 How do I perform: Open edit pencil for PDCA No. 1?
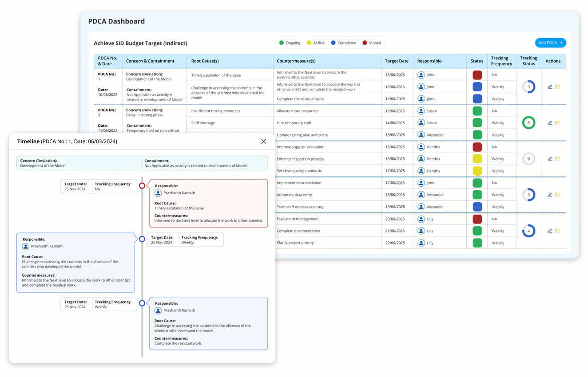pyautogui.click(x=550, y=87)
